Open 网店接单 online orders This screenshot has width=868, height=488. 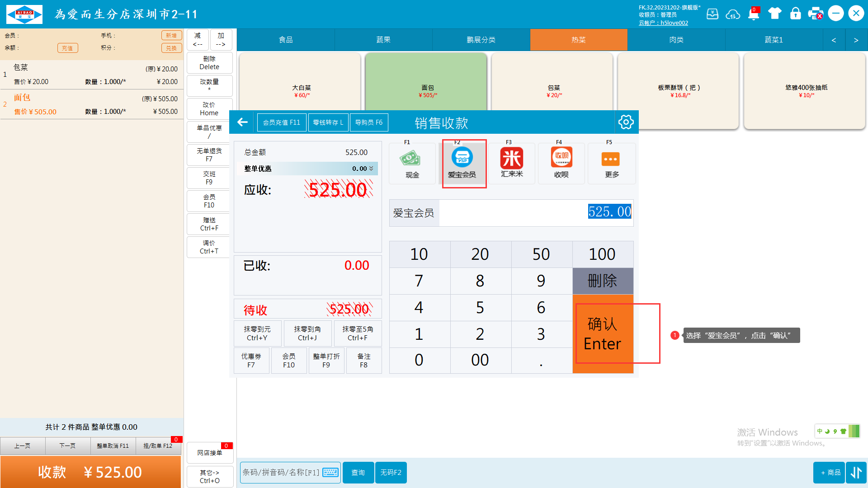tap(210, 453)
